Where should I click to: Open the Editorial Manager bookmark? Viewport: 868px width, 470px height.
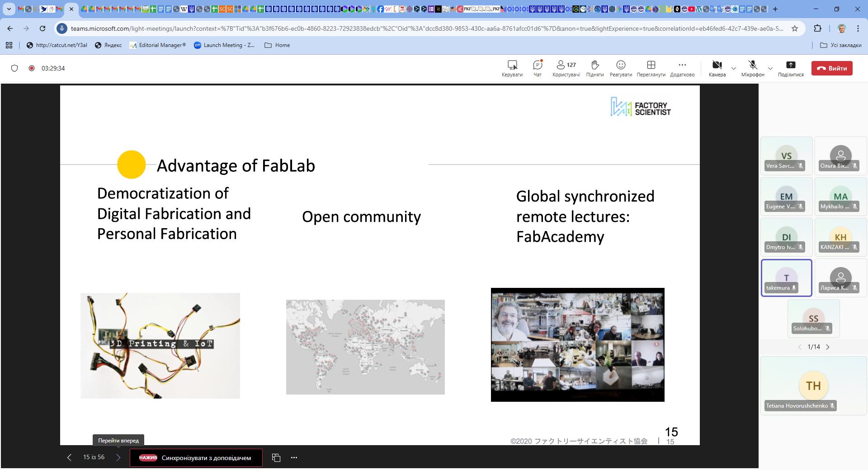157,45
